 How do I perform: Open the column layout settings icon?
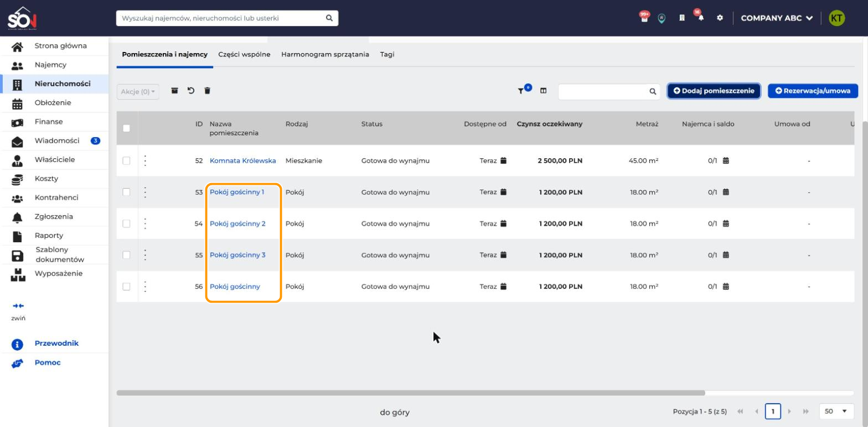point(544,91)
